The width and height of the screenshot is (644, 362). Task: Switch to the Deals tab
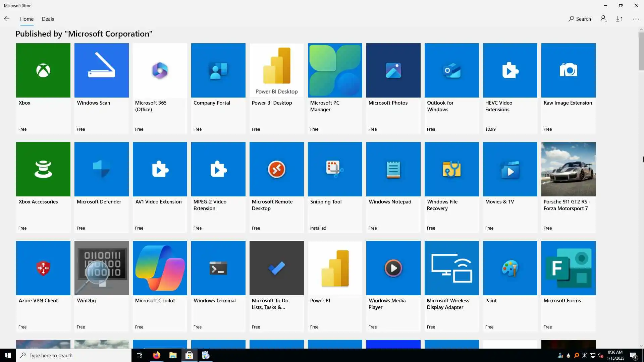[x=48, y=19]
